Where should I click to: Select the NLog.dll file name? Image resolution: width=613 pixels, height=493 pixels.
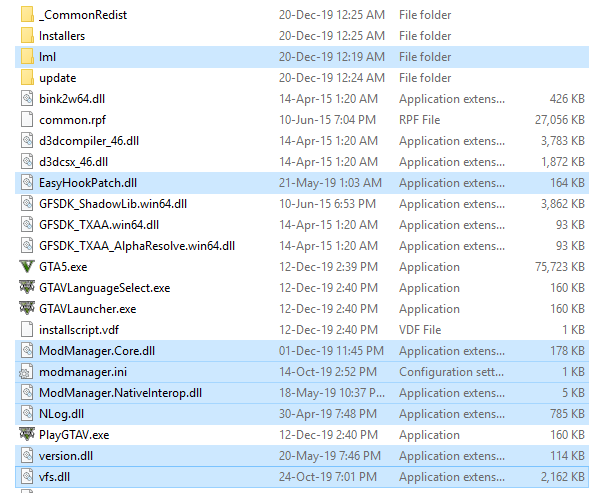[x=61, y=414]
